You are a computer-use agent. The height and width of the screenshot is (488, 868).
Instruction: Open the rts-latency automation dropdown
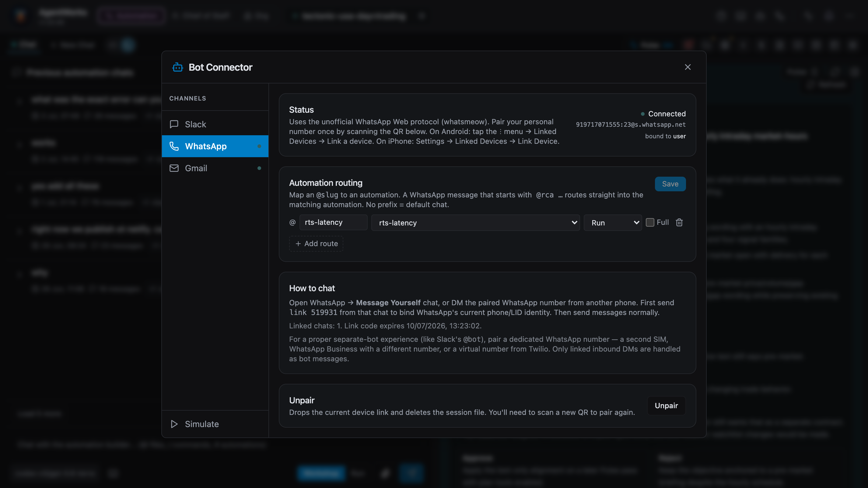pos(475,223)
